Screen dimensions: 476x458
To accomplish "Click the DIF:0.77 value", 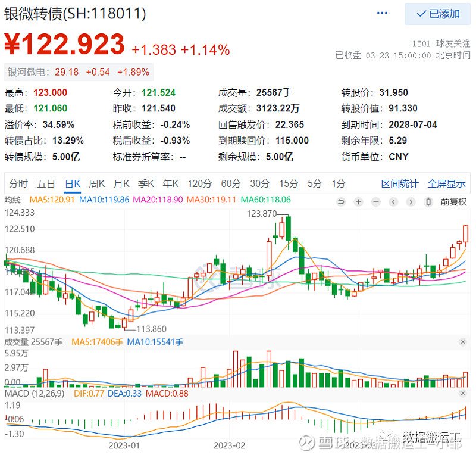I will click(89, 394).
